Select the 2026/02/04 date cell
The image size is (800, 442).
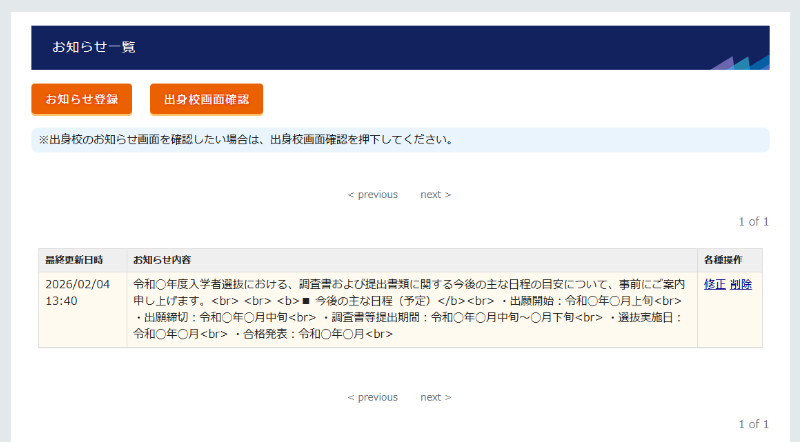pyautogui.click(x=78, y=284)
